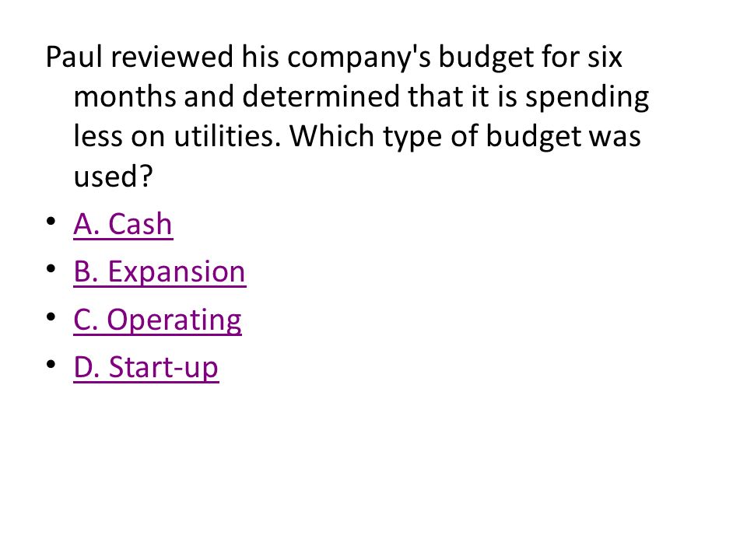
Task: Click the word 'less' in the question
Action: pyautogui.click(x=98, y=136)
